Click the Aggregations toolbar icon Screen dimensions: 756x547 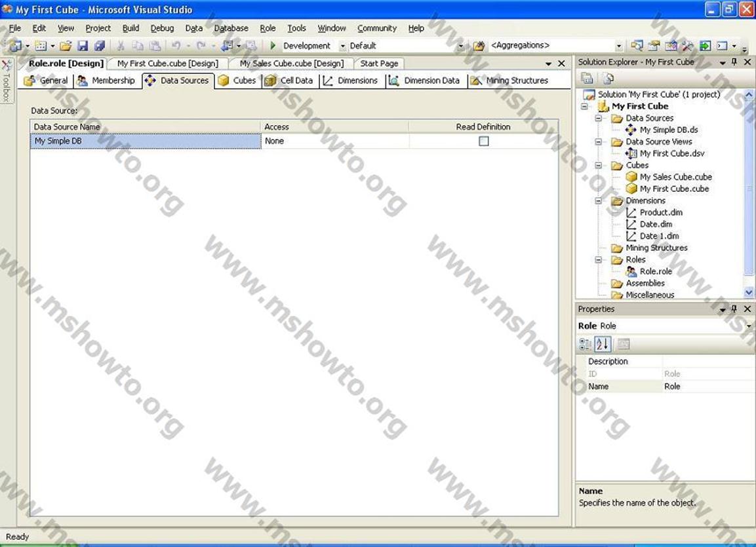479,46
